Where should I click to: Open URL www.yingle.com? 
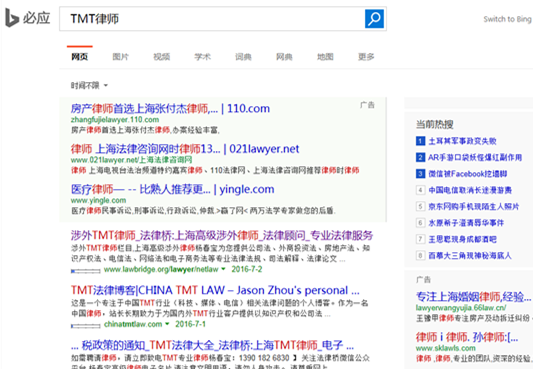pos(98,200)
